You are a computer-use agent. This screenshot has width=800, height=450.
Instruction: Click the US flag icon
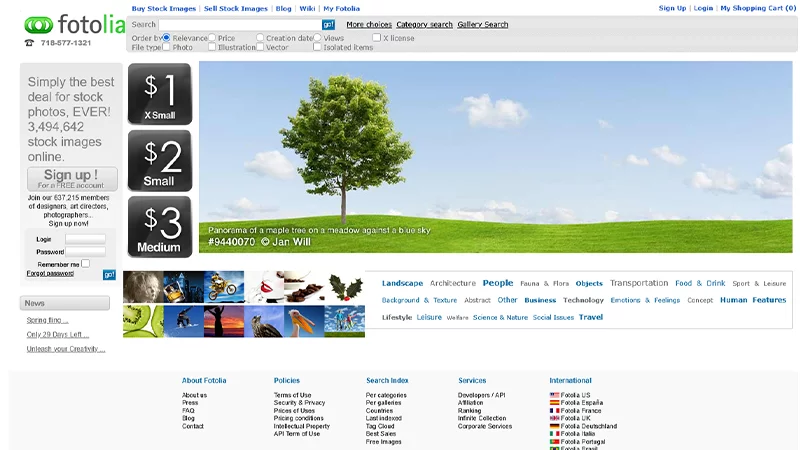pos(554,395)
